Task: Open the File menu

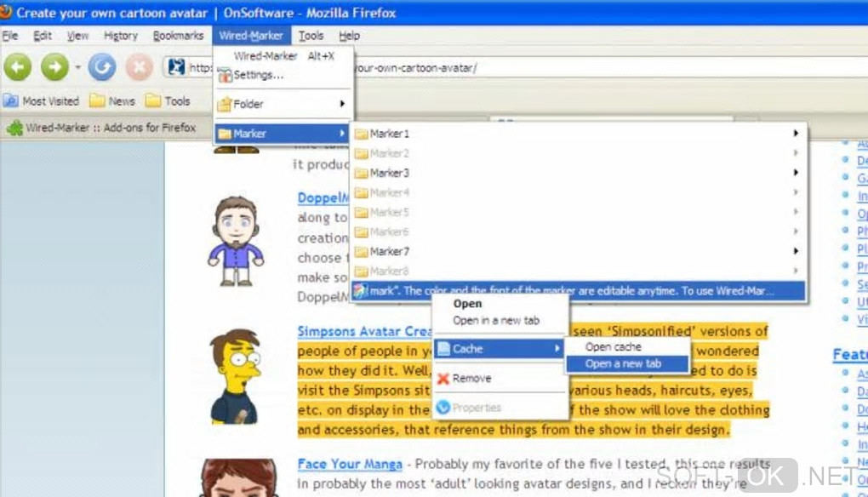Action: [x=10, y=36]
